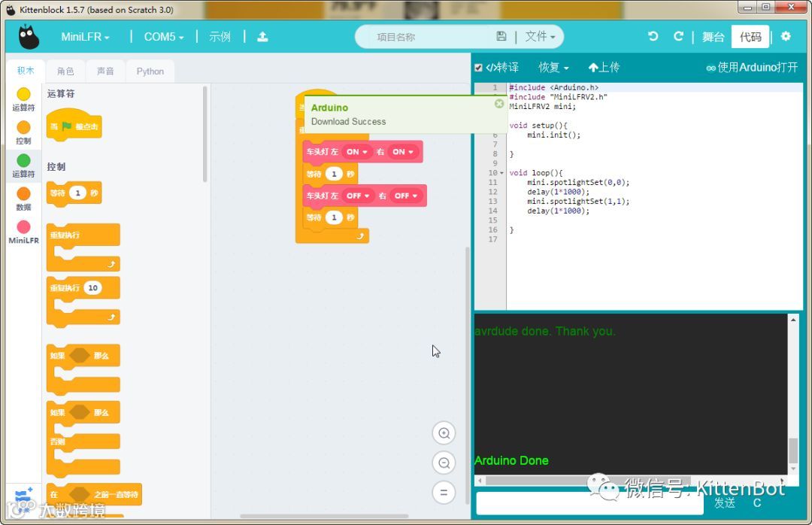Select green 运算符 category circle
812x525 pixels.
23,160
